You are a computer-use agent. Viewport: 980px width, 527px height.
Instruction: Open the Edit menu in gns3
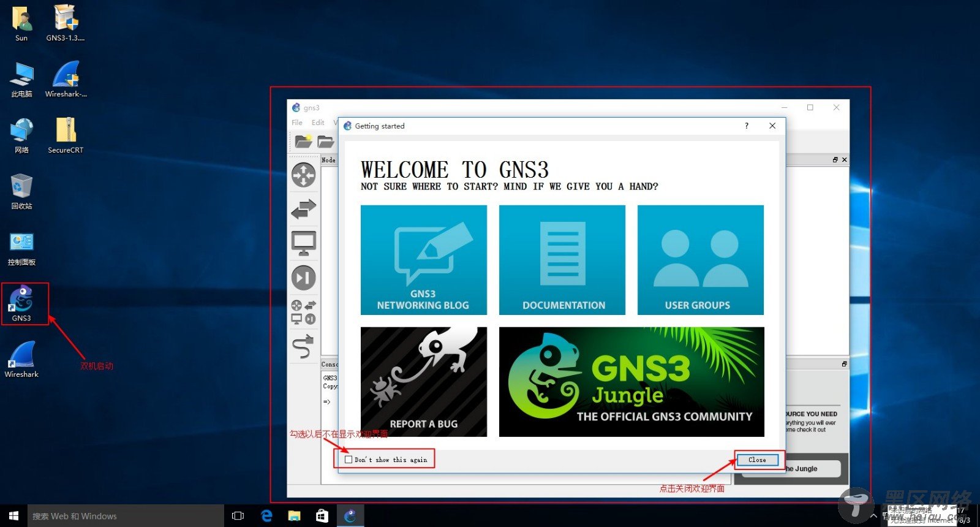click(x=318, y=123)
